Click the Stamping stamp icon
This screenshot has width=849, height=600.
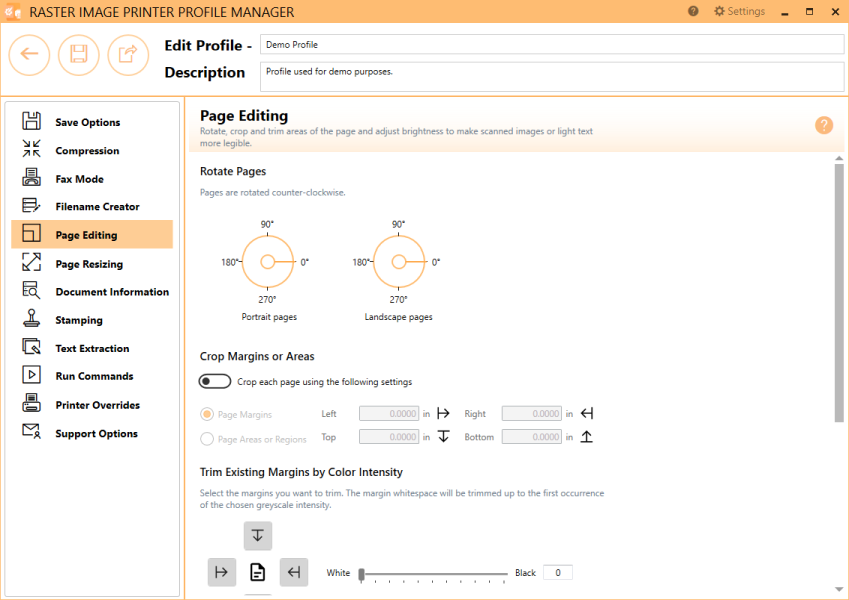pos(31,318)
